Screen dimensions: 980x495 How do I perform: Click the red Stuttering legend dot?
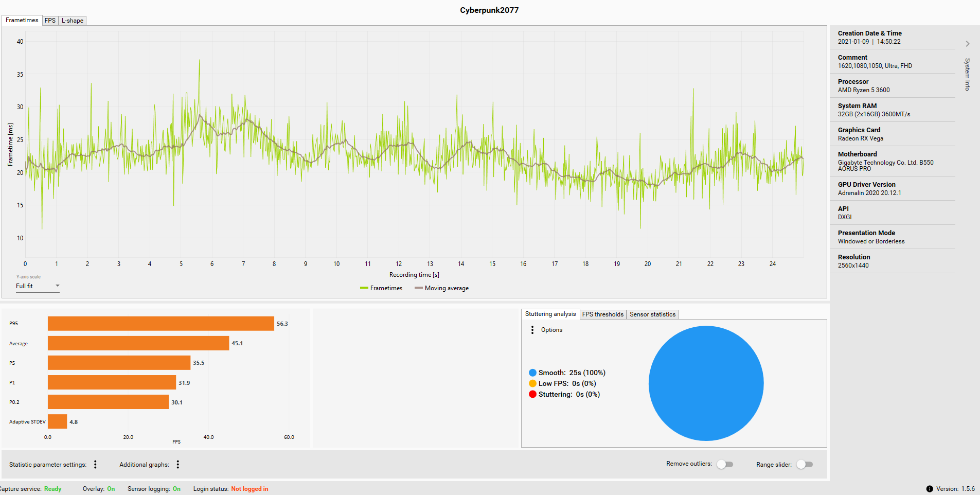[x=532, y=394]
